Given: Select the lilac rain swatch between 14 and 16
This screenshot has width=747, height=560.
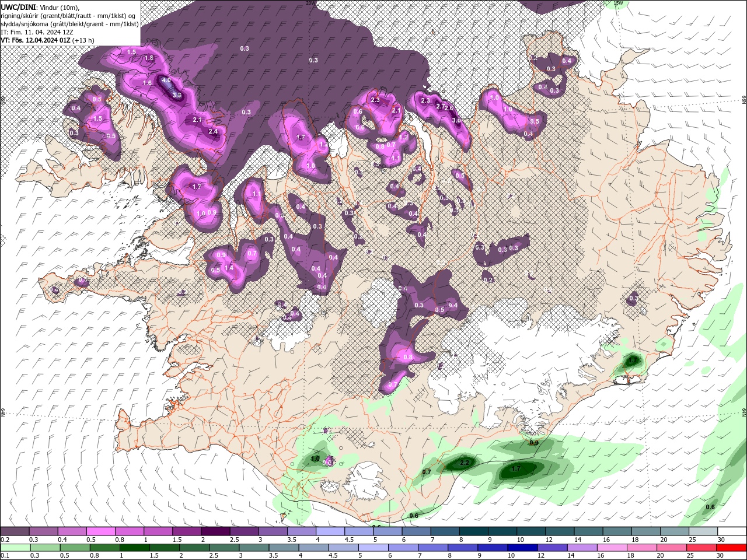Looking at the screenshot, I should point(582,548).
